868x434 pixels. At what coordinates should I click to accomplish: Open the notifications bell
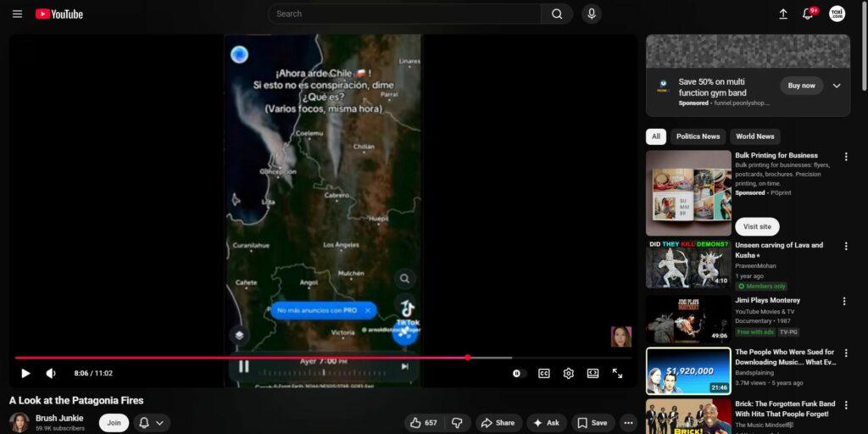point(808,14)
